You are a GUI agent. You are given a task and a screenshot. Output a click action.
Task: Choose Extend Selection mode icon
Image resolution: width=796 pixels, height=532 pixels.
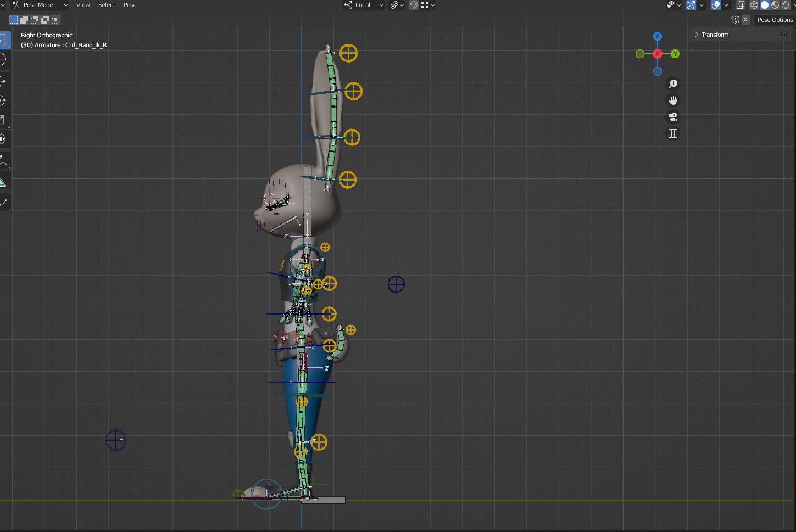[x=24, y=20]
